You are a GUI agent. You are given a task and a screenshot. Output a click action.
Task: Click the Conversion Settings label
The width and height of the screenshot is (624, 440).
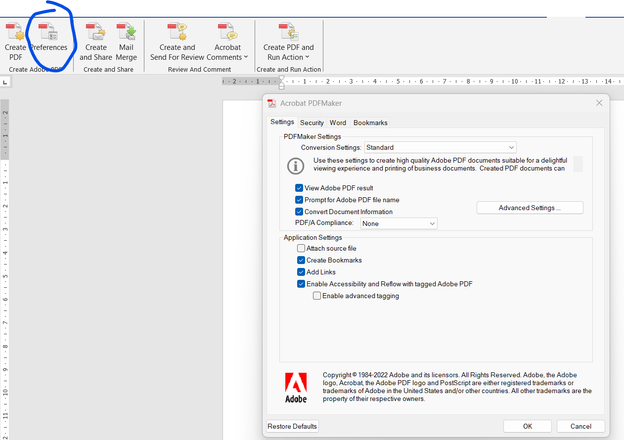point(331,148)
